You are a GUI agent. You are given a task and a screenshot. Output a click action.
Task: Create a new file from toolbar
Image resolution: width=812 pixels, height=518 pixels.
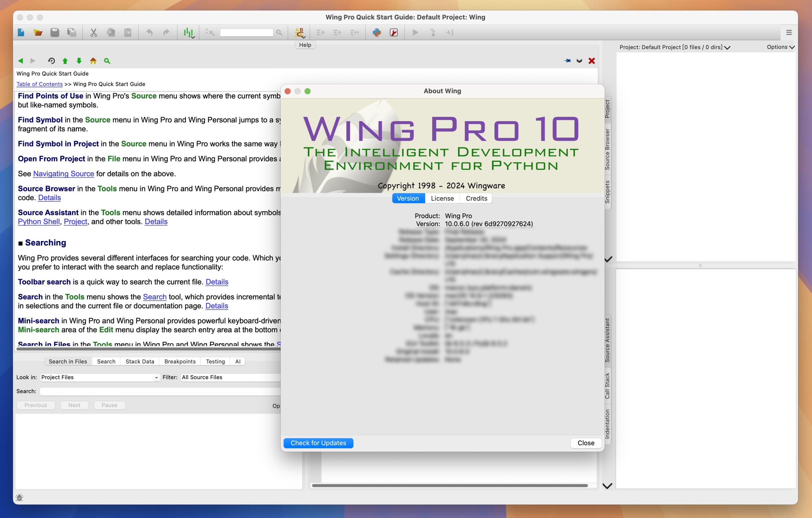[x=21, y=32]
